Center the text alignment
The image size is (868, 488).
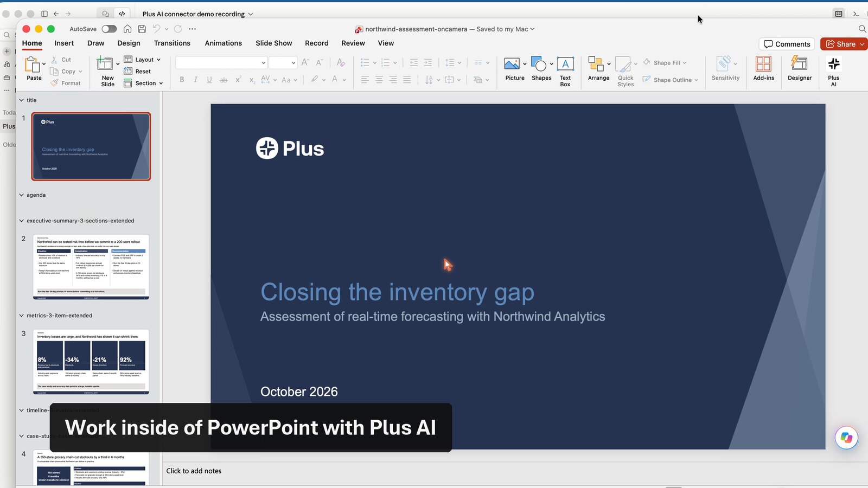point(379,80)
